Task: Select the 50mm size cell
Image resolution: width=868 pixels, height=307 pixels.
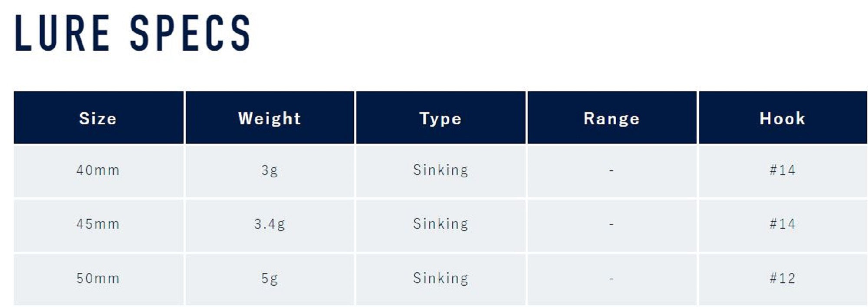Action: coord(98,278)
